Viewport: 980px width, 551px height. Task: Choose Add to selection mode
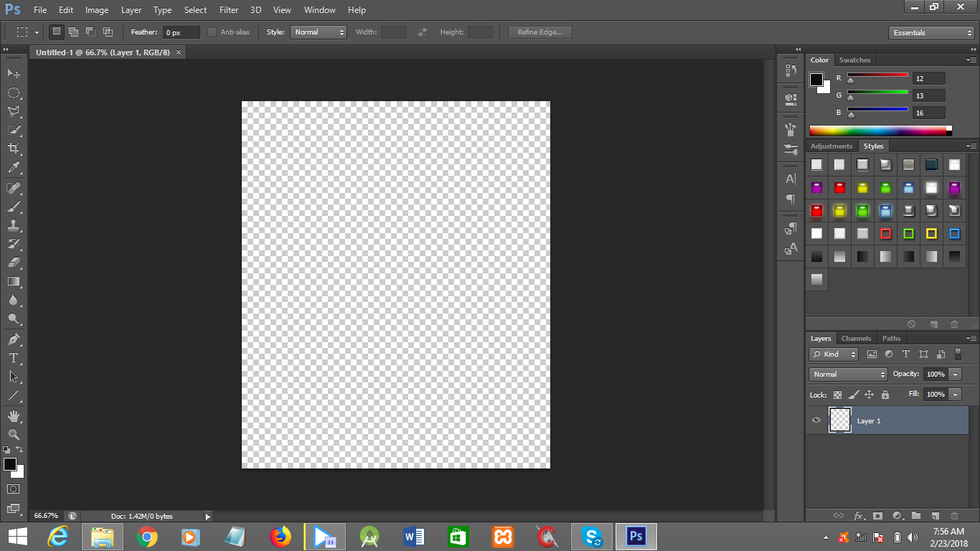pos(73,32)
